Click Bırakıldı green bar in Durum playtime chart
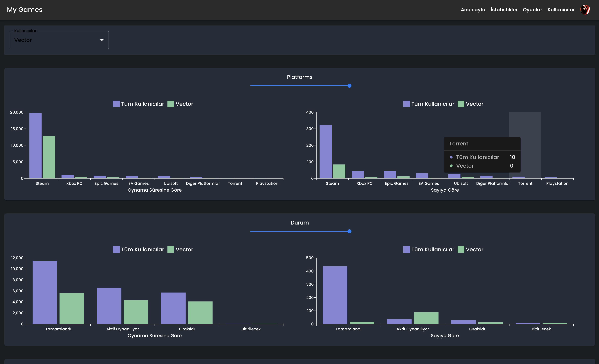Viewport: 599px width, 364px height. (200, 313)
